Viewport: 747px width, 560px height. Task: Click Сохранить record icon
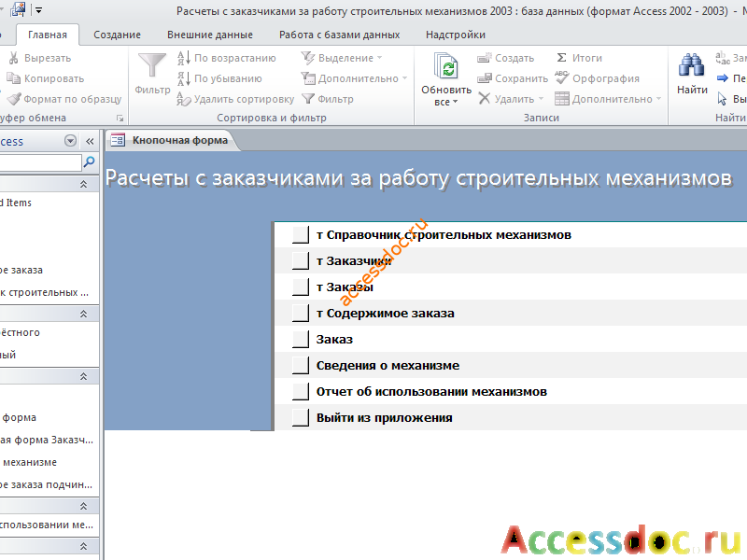click(x=484, y=78)
